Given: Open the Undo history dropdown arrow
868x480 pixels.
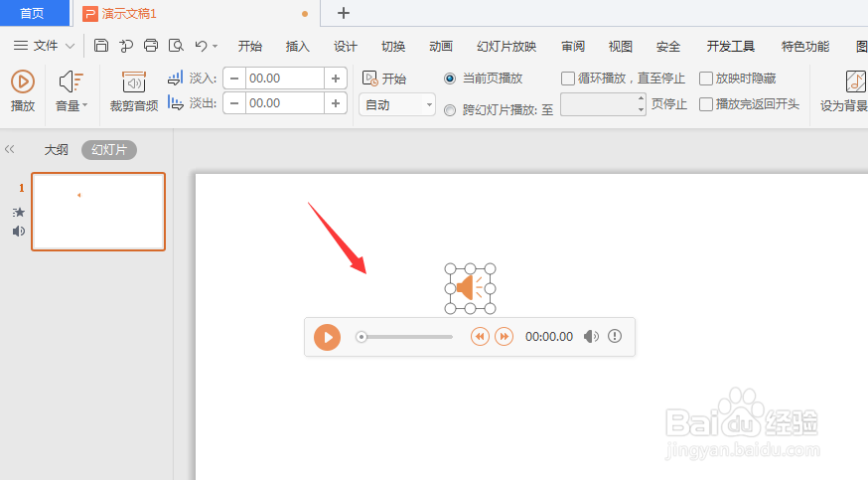Looking at the screenshot, I should pyautogui.click(x=216, y=47).
